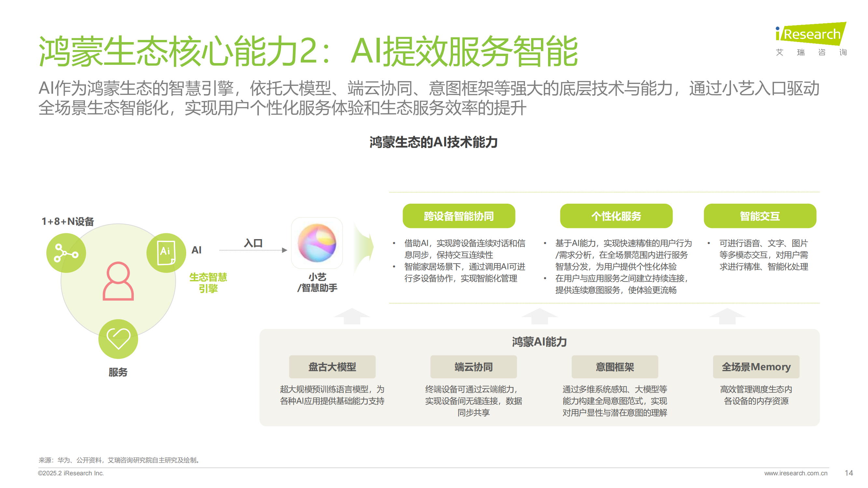Click description 终端设备可通过云端能力
Image resolution: width=868 pixels, height=488 pixels.
[x=474, y=401]
